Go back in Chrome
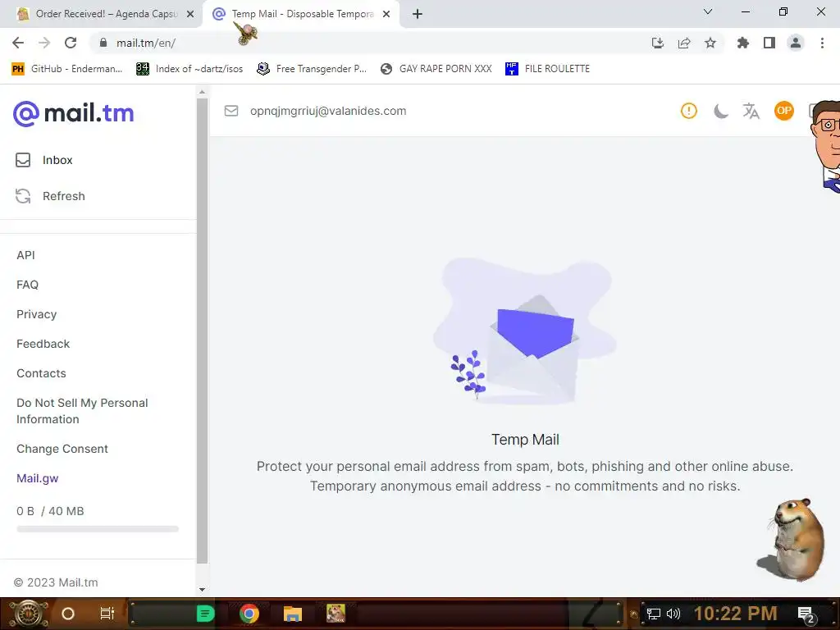840x630 pixels. (x=18, y=43)
